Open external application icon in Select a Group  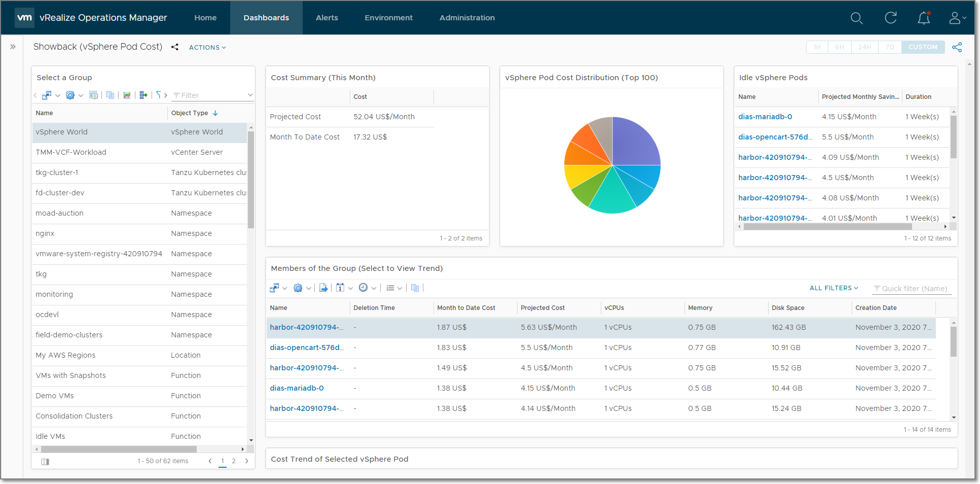click(x=47, y=95)
